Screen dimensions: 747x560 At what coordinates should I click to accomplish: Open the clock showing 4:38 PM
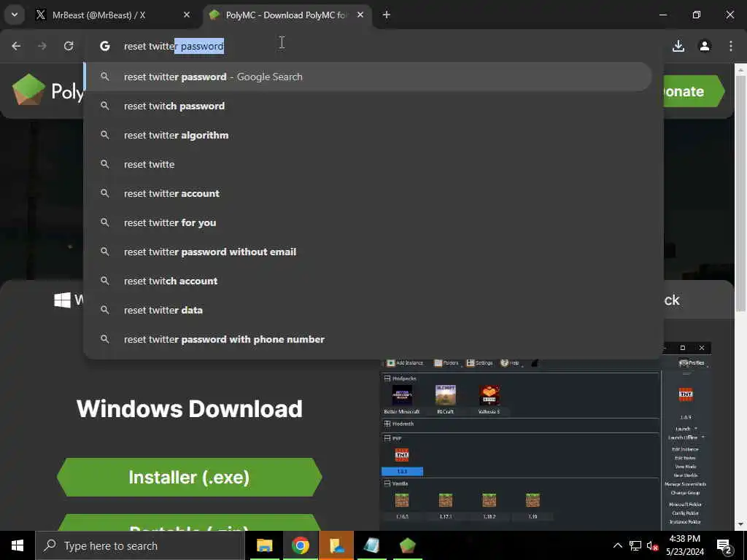point(685,545)
